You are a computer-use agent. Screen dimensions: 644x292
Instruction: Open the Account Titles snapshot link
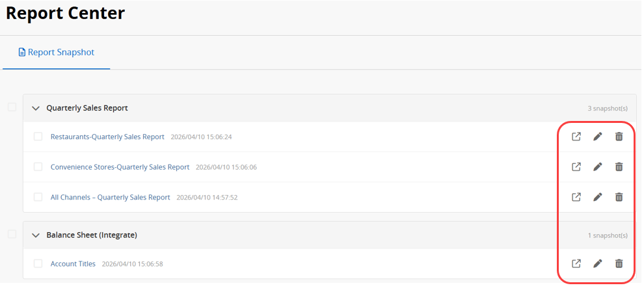pyautogui.click(x=73, y=263)
